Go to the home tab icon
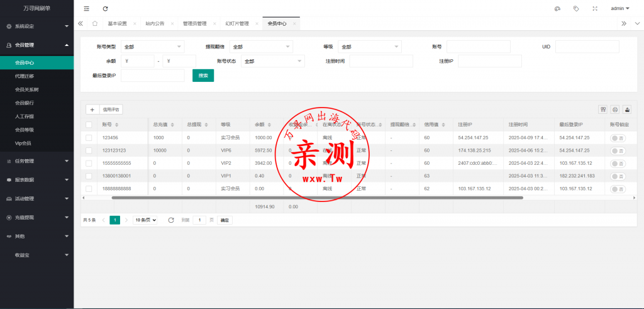Screen dimensions: 644x309 tap(95, 23)
